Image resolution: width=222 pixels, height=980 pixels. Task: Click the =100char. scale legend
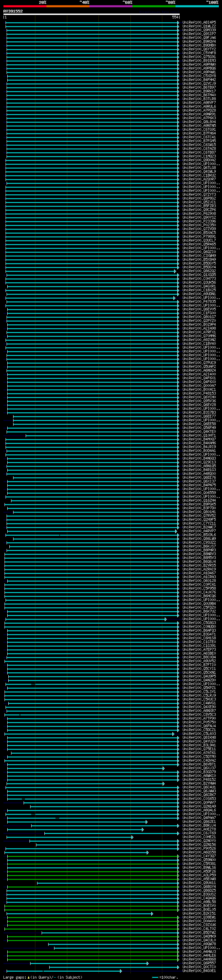165,977
